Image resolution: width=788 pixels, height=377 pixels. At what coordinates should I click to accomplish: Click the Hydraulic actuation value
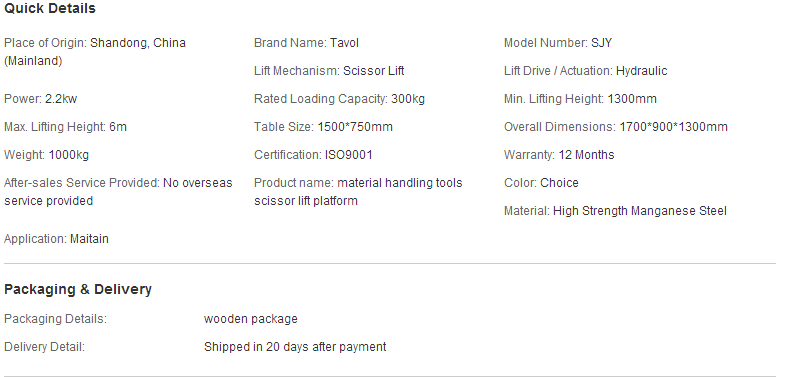coord(641,71)
